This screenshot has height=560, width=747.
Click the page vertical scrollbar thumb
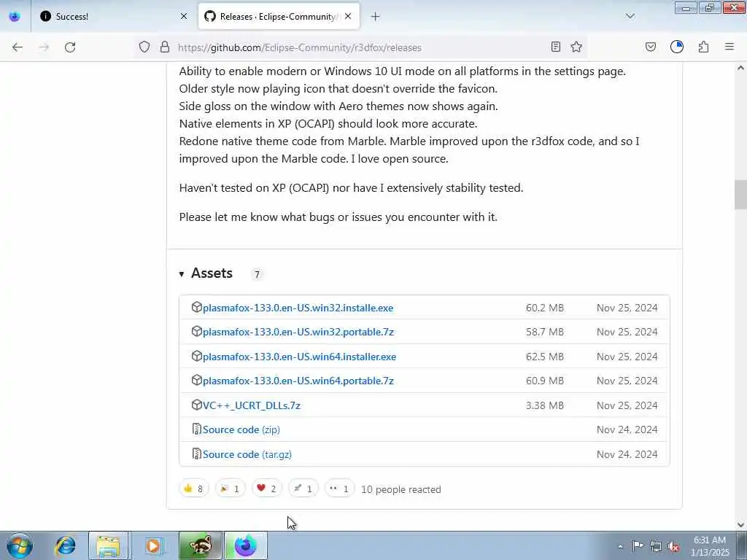coord(740,194)
